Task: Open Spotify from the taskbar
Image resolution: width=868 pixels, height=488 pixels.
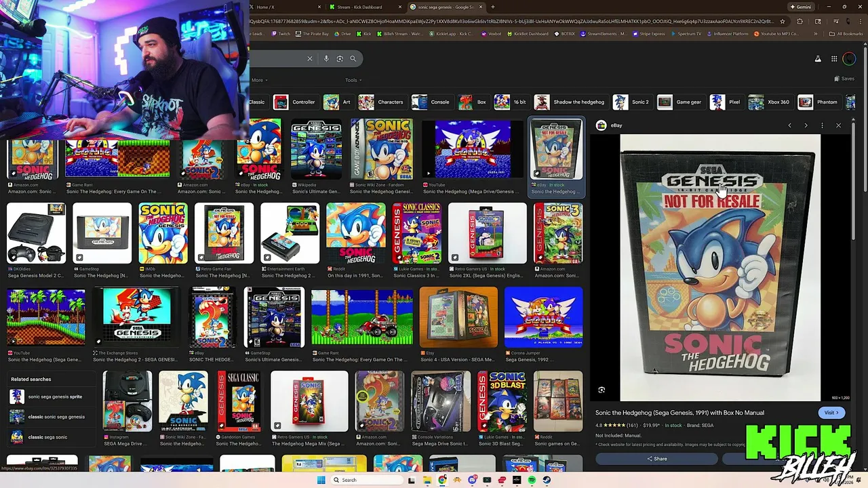Action: [x=532, y=480]
